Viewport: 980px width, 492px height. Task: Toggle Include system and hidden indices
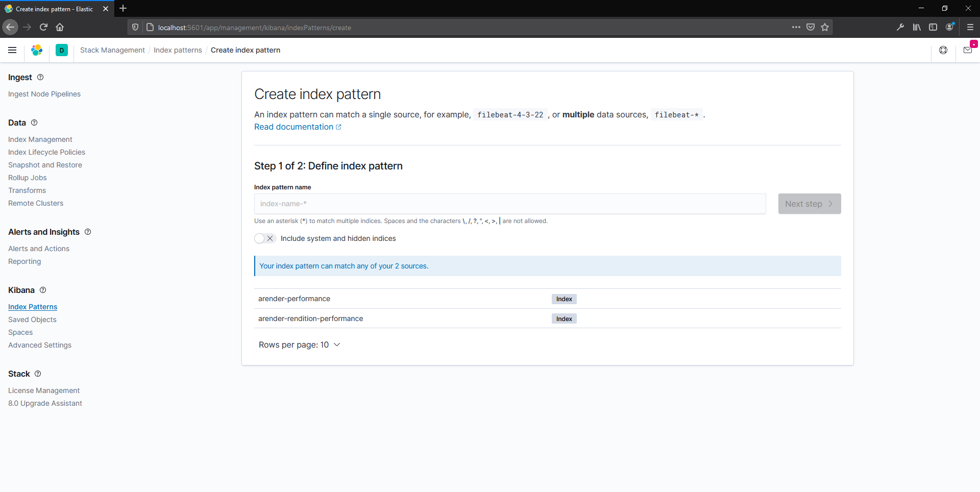point(265,238)
